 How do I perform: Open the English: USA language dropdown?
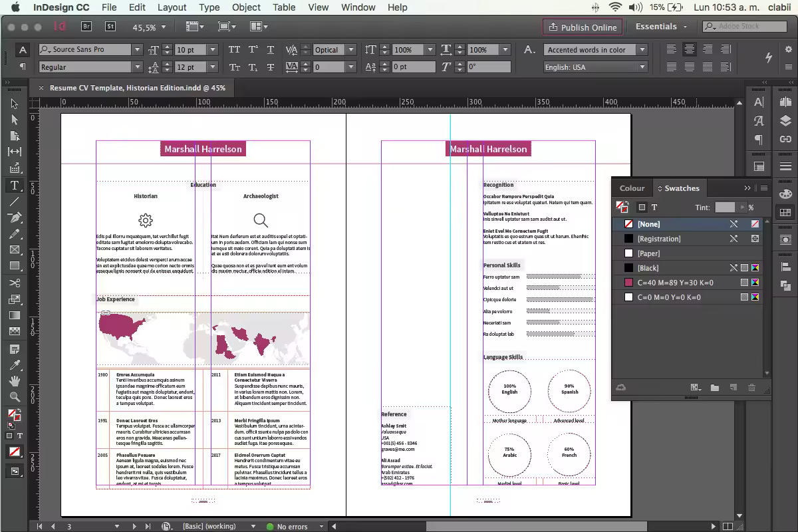click(x=642, y=67)
